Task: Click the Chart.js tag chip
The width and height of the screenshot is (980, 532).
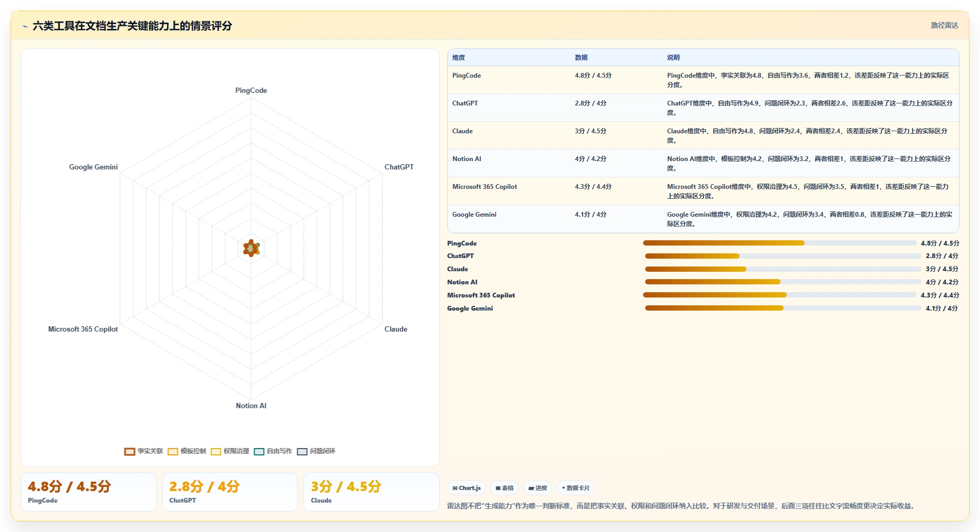Action: [x=467, y=488]
